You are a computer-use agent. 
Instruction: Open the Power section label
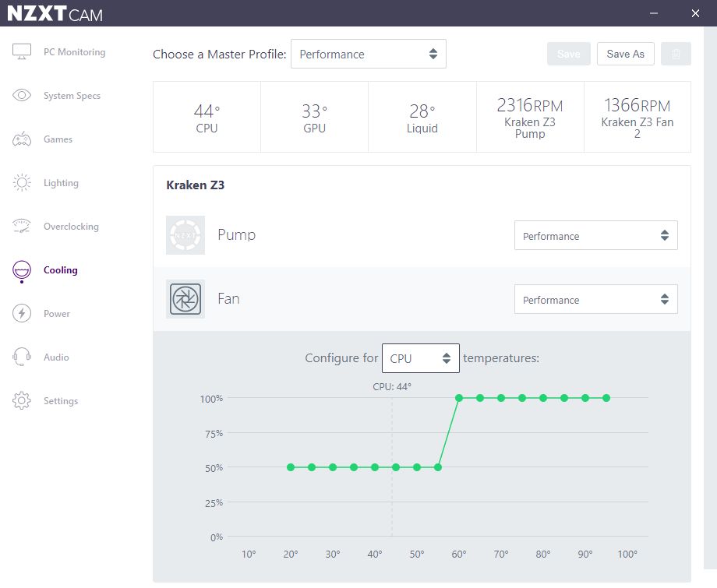57,314
